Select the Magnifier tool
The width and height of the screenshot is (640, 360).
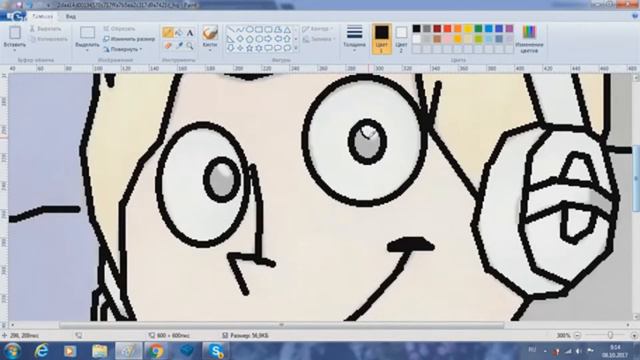click(190, 46)
